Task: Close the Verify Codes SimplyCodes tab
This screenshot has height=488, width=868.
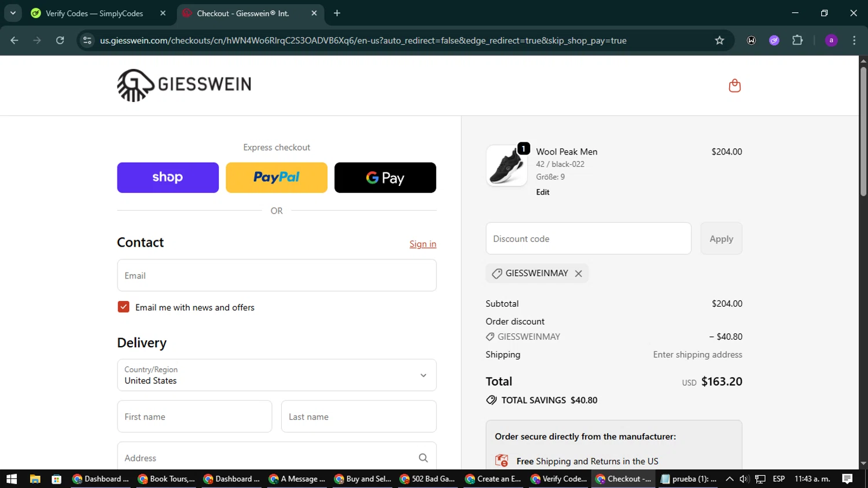Action: click(163, 13)
